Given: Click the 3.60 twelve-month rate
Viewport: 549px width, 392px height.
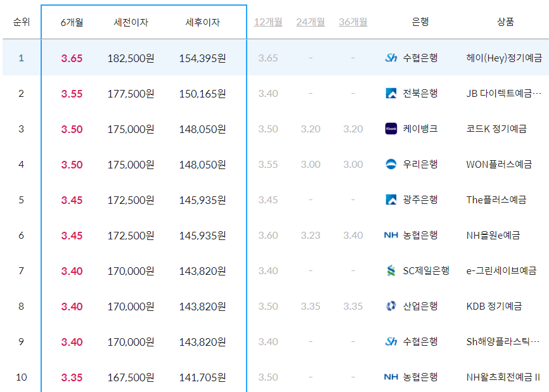Looking at the screenshot, I should click(268, 235).
